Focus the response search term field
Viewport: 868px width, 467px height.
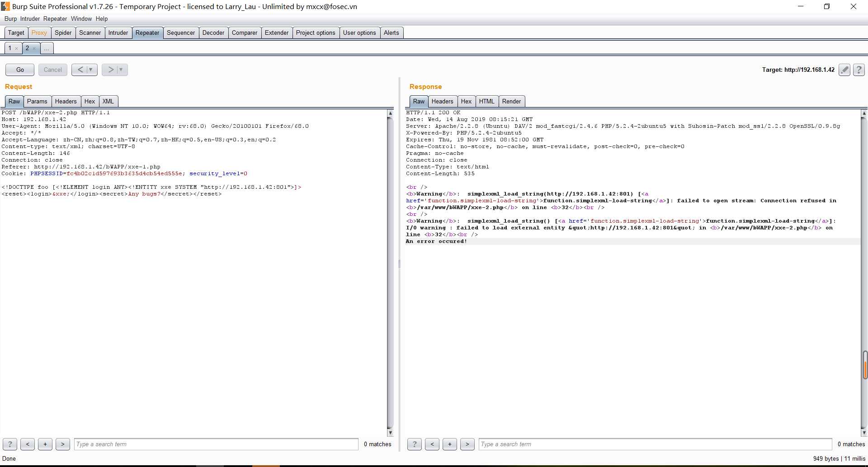(x=655, y=444)
